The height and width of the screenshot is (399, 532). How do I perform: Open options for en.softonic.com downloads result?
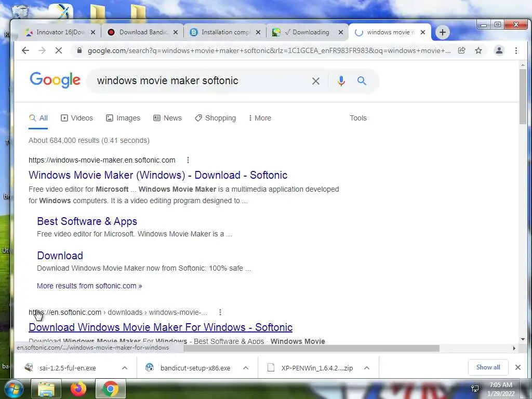[x=220, y=312]
